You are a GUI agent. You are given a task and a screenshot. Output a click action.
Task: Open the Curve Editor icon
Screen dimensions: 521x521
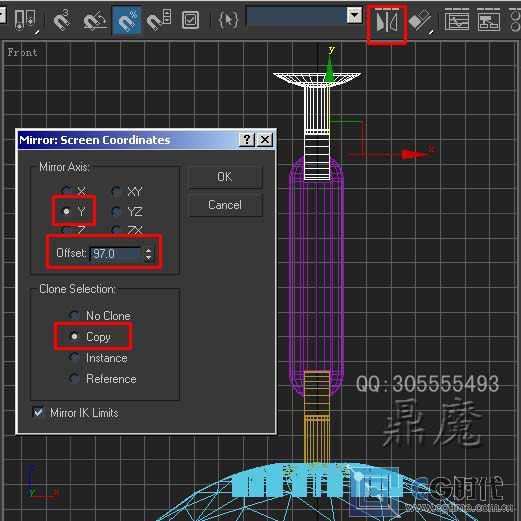[x=458, y=21]
